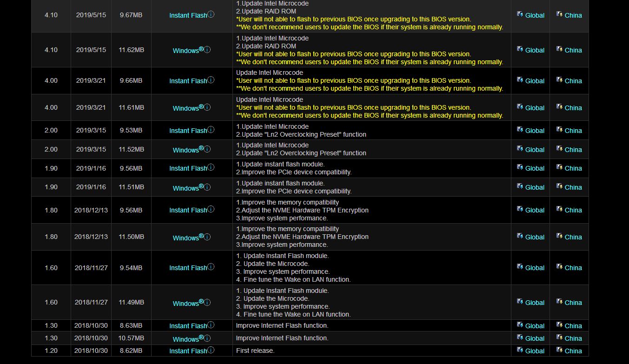
Task: Open the Windows link in the 11.50MB row
Action: point(188,238)
